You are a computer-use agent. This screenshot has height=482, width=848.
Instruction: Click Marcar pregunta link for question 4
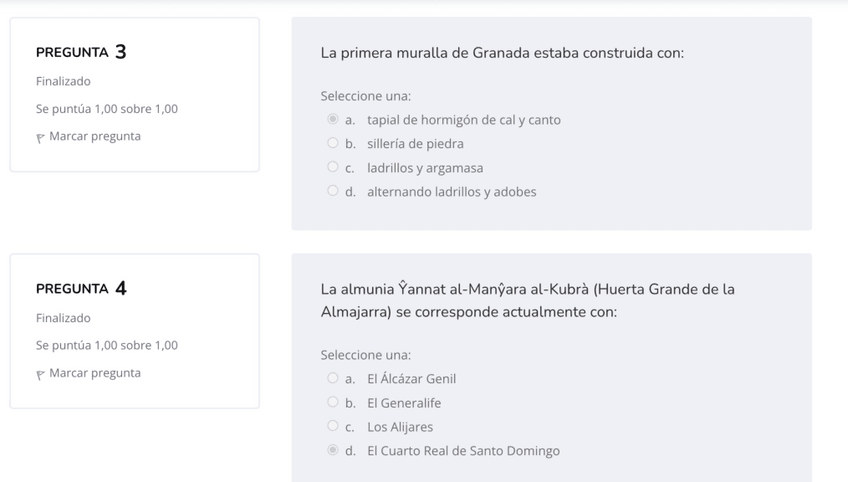tap(95, 373)
